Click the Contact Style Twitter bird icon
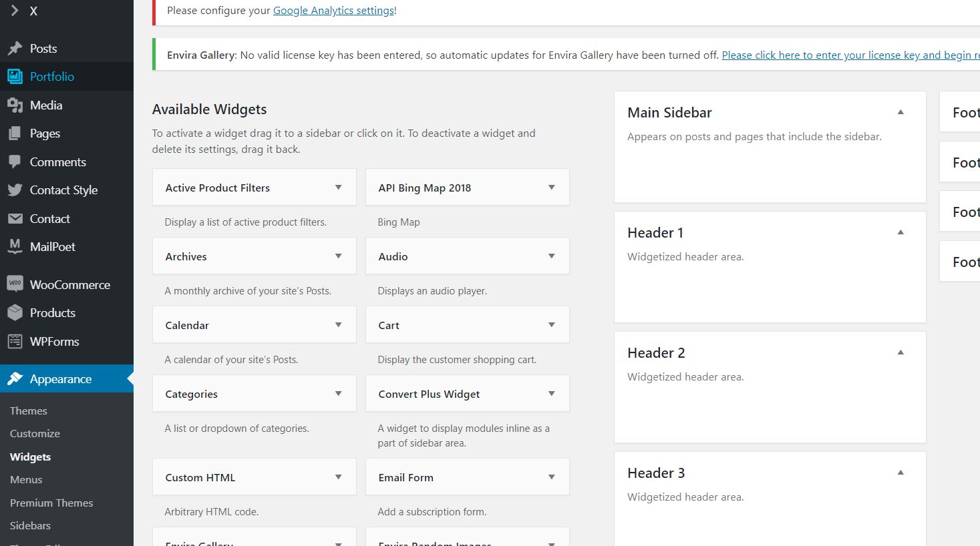This screenshot has width=980, height=546. coord(15,190)
